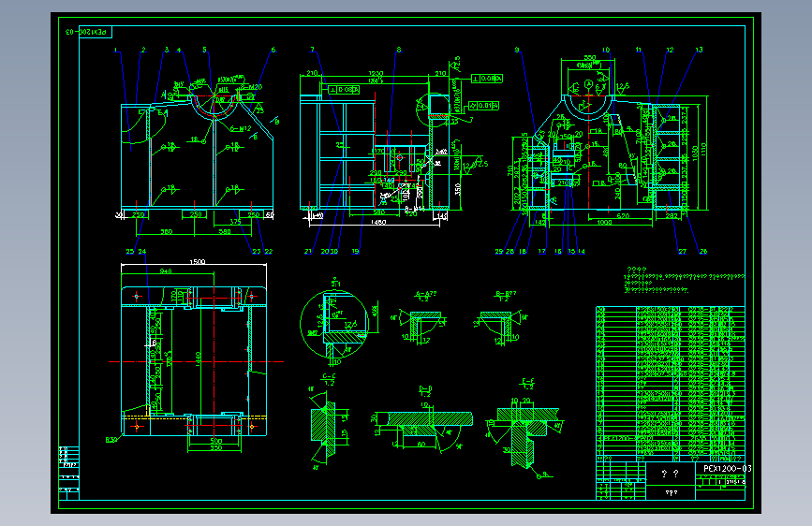This screenshot has height=526, width=812.
Task: Click the 1500 overall width dimension
Action: 198,262
